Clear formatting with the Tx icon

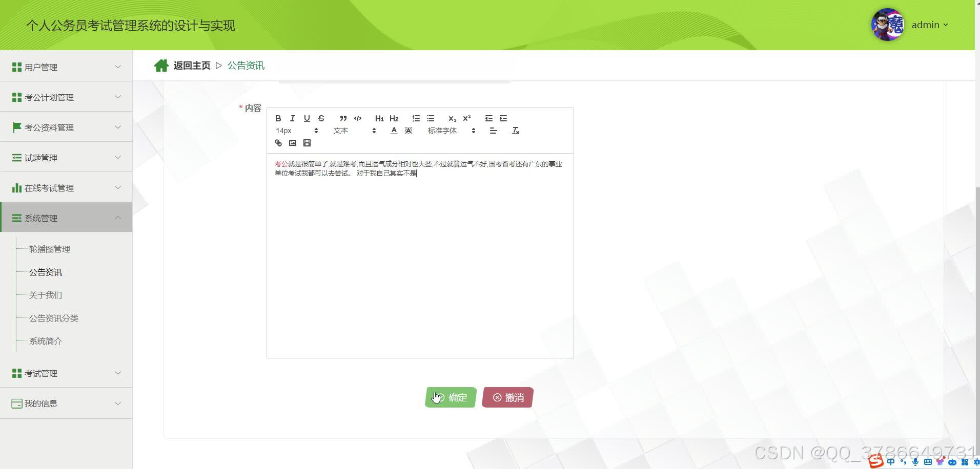pos(516,131)
